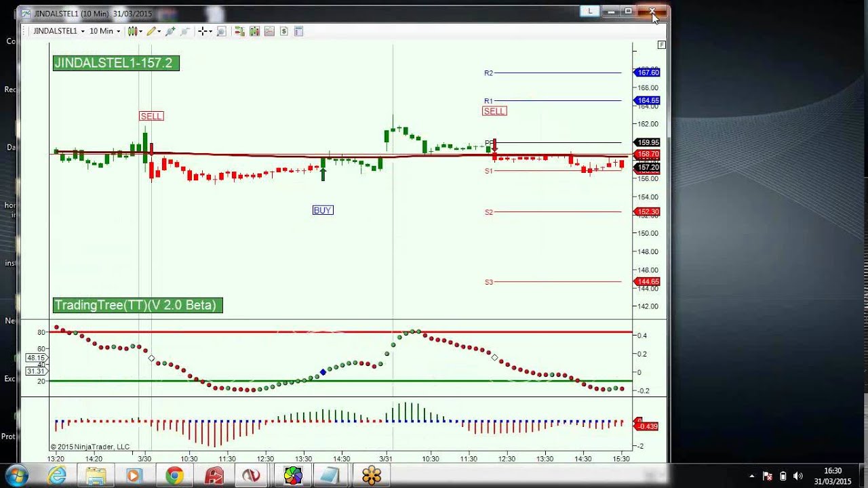This screenshot has width=868, height=488.
Task: Open the JINDALSTEL1 instrument dropdown
Action: (x=59, y=31)
